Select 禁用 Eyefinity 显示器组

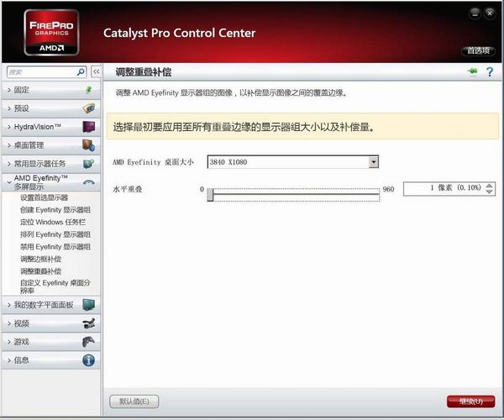tap(55, 247)
